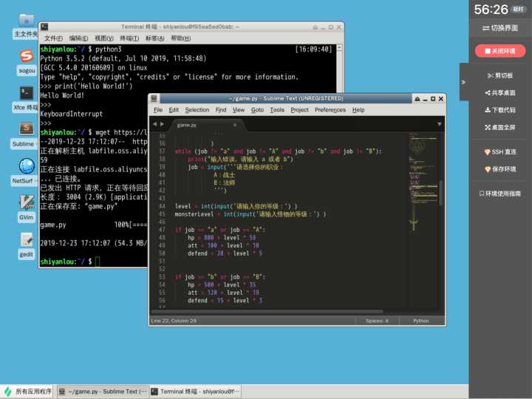Viewport: 532px width, 399px height.
Task: Click the 56:26 countdown timer
Action: (491, 10)
